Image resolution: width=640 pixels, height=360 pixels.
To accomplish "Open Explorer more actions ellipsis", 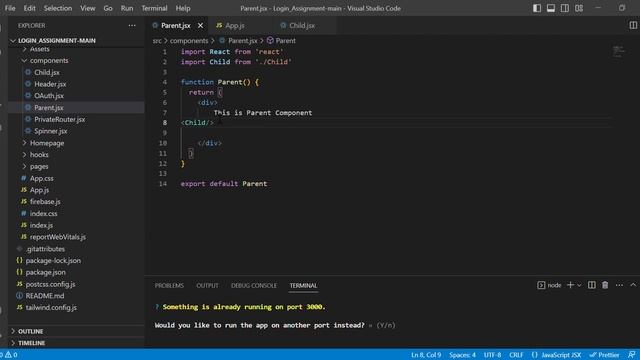I will [x=132, y=25].
